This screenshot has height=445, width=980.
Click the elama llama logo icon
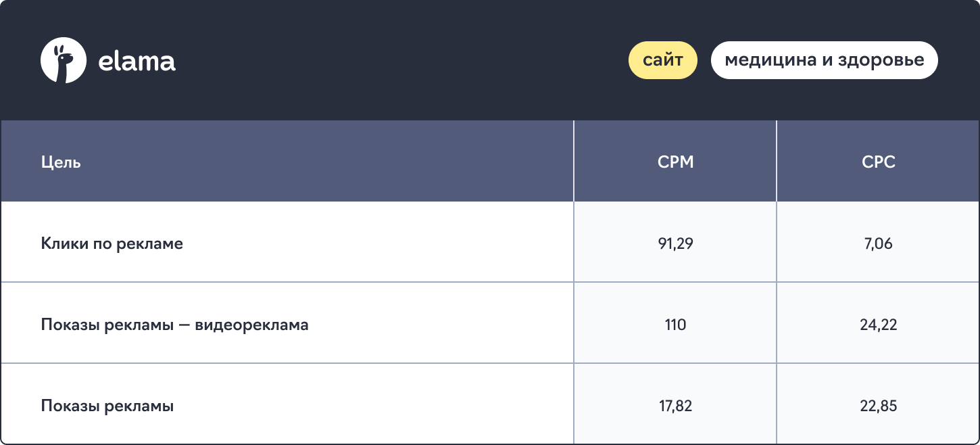point(64,60)
